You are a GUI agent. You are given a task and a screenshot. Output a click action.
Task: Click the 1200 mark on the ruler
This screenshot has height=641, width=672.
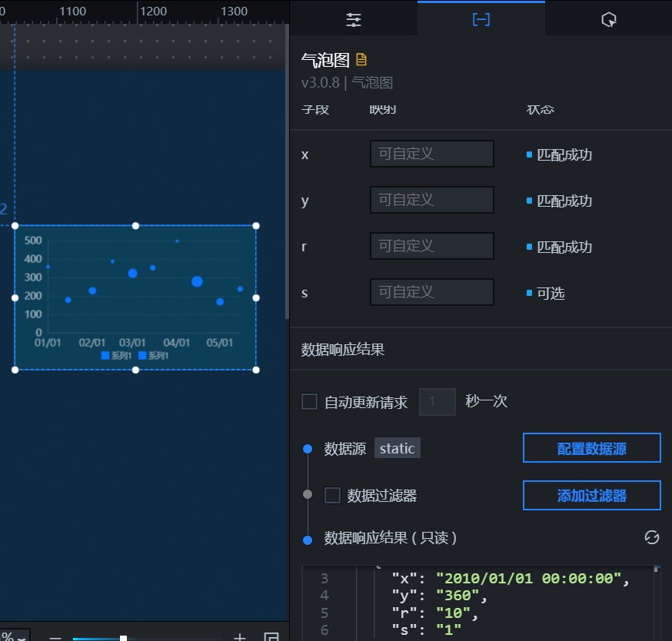click(x=153, y=11)
